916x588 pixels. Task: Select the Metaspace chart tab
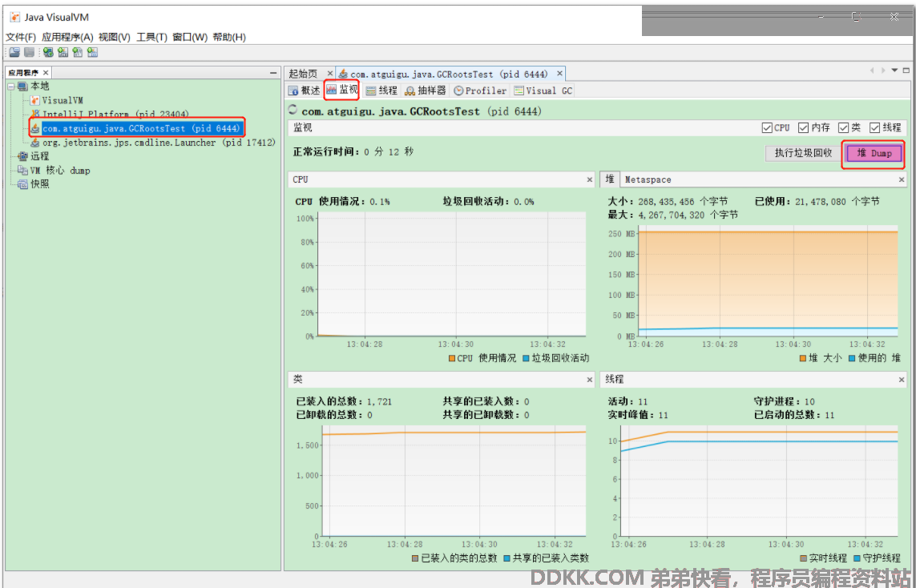coord(648,180)
